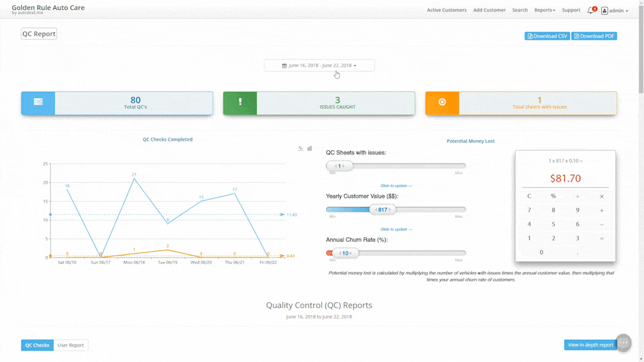The height and width of the screenshot is (362, 644).
Task: Click the 11.43 average line label
Action: [x=292, y=215]
